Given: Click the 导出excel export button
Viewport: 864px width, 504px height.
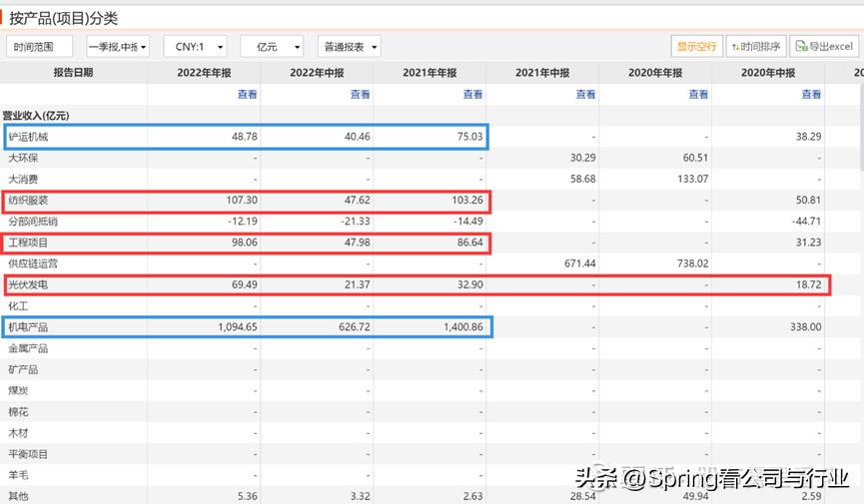Looking at the screenshot, I should [x=824, y=46].
